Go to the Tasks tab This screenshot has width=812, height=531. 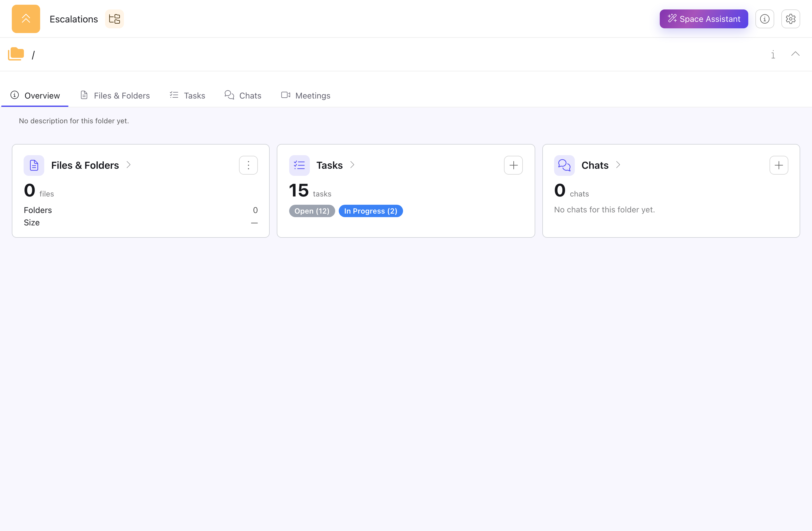pos(187,96)
